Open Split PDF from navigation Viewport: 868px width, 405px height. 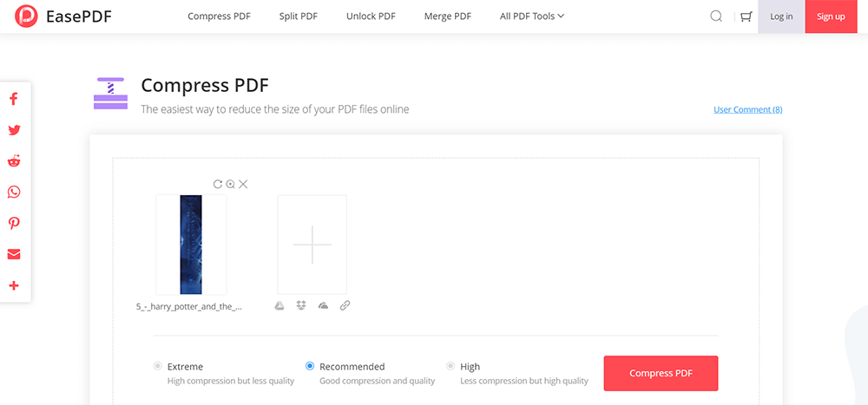pos(298,16)
